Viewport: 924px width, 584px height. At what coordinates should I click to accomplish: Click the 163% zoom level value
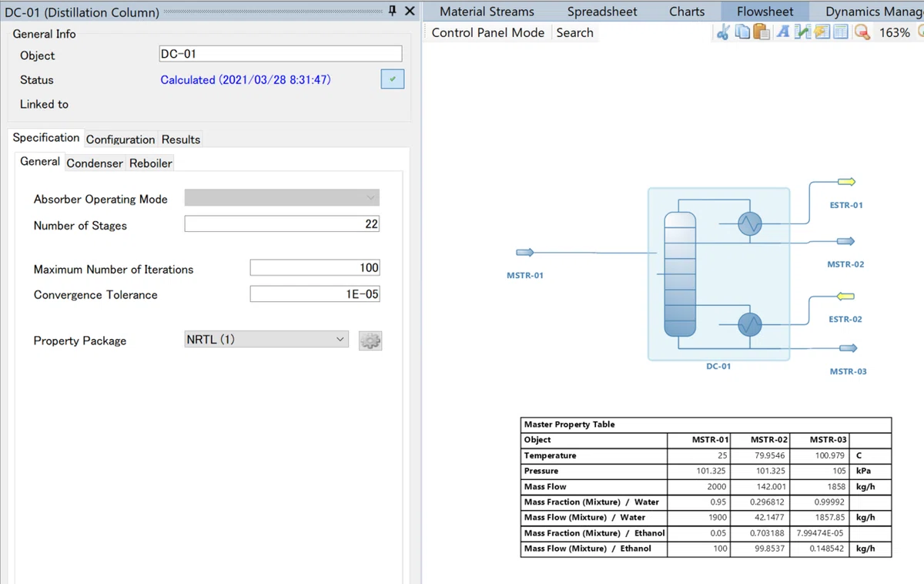pos(895,32)
